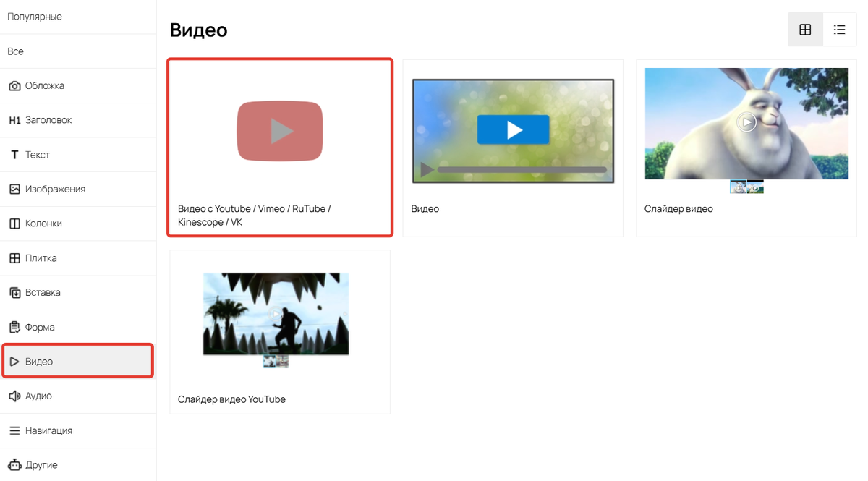Image resolution: width=868 pixels, height=481 pixels.
Task: Click the camera icon beside Обложка
Action: tap(14, 85)
